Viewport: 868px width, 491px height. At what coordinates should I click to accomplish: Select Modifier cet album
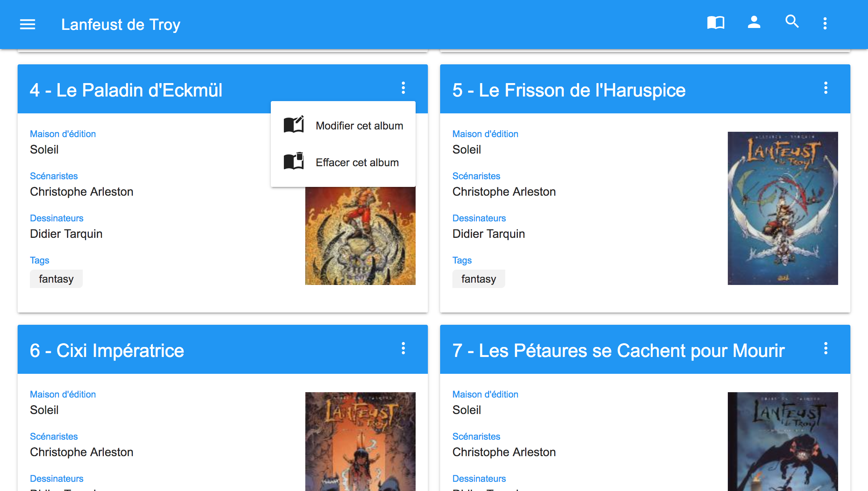coord(359,126)
